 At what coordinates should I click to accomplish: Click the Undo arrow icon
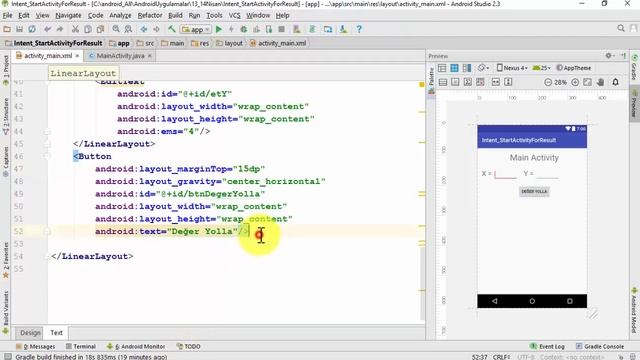tap(47, 29)
